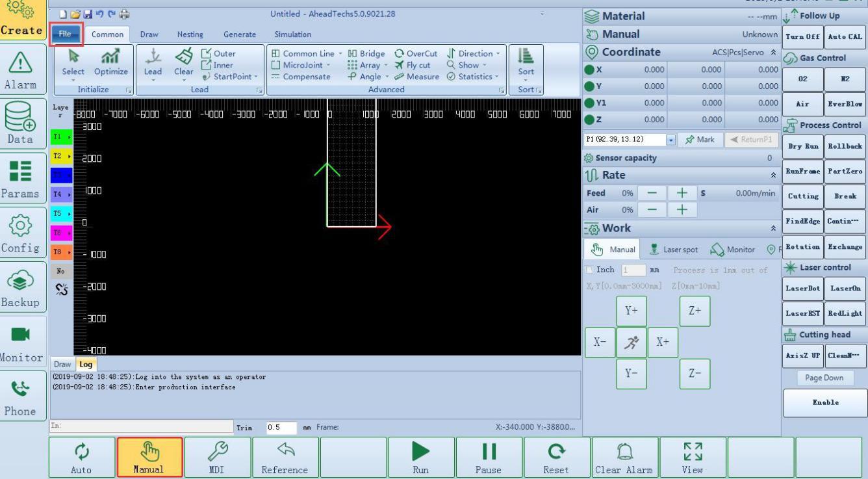Click the Mark button
This screenshot has height=479, width=868.
(701, 140)
